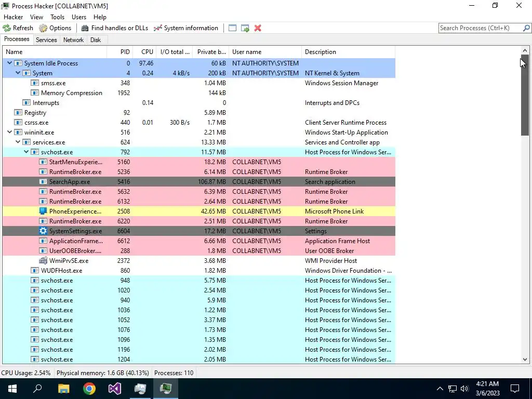Click the taskbar clock showing 4:21 AM

487,389
